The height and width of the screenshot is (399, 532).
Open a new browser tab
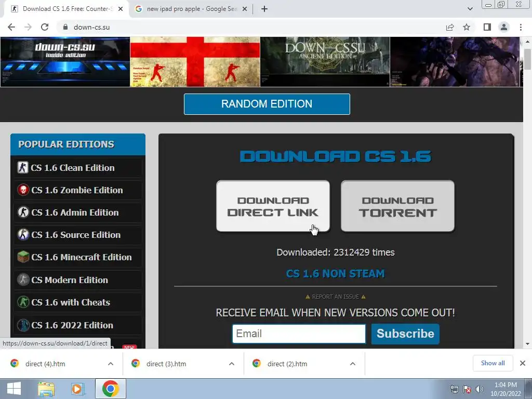(x=264, y=9)
